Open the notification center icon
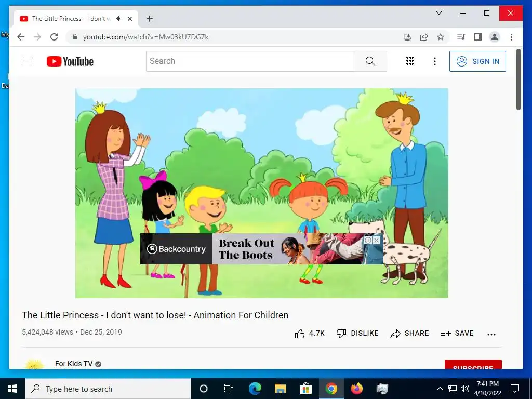Screen dimensions: 532x399 coord(515,389)
